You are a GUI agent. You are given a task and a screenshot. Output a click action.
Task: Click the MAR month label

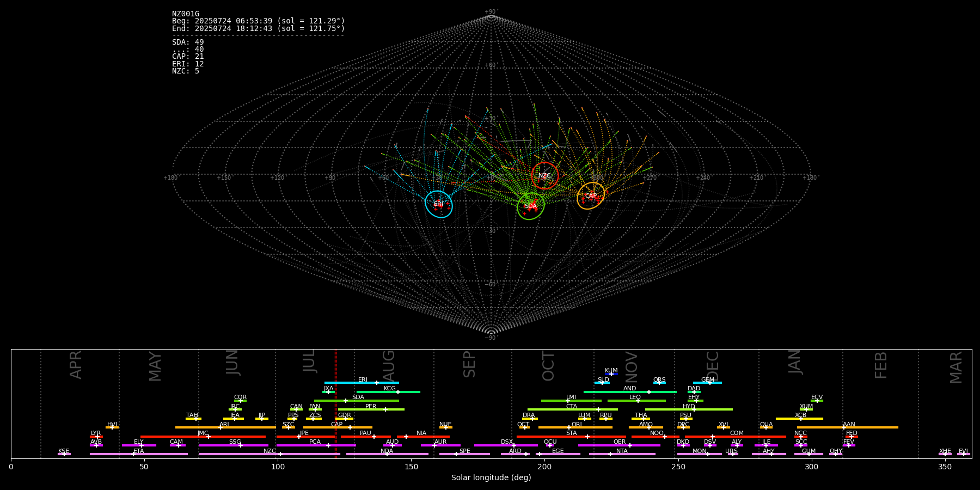click(956, 367)
